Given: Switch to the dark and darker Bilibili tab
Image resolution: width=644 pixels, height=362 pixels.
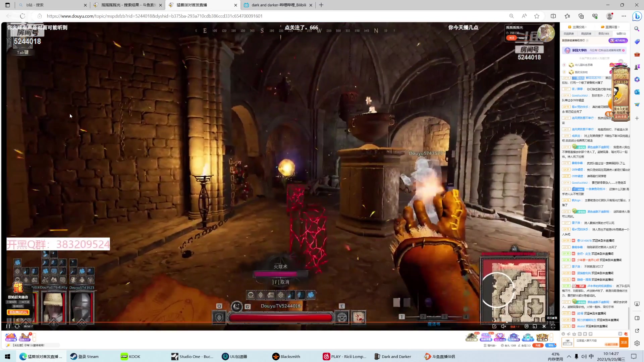Looking at the screenshot, I should [x=278, y=5].
